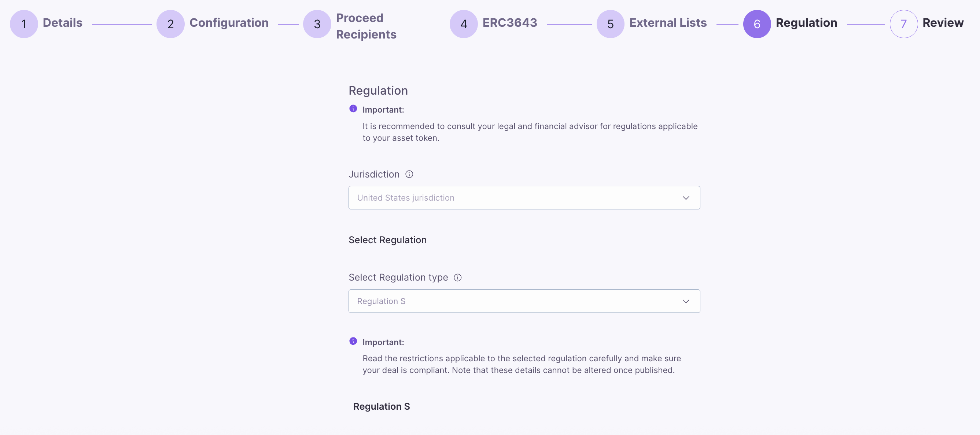Go to the External Lists step
The width and height of the screenshot is (980, 435).
pyautogui.click(x=668, y=23)
